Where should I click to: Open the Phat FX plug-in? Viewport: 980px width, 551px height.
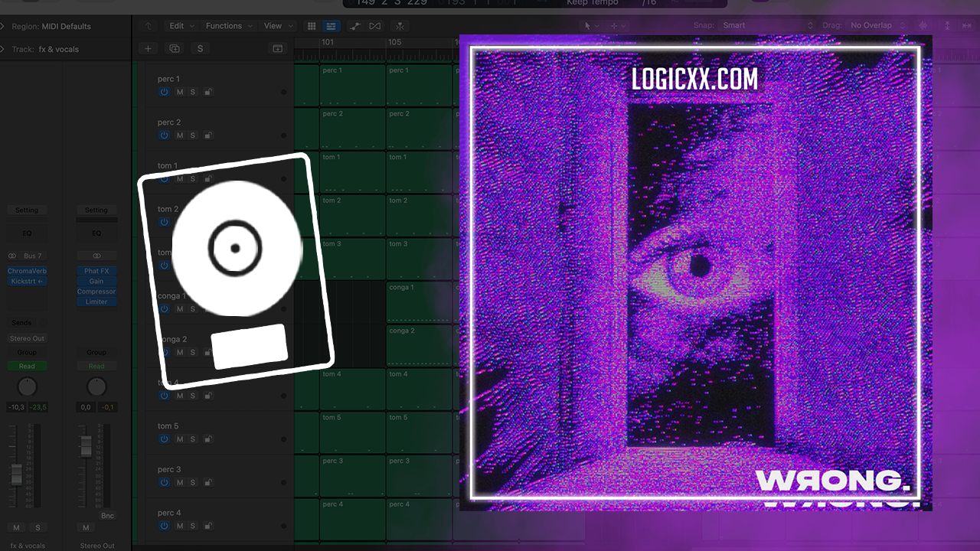coord(96,271)
